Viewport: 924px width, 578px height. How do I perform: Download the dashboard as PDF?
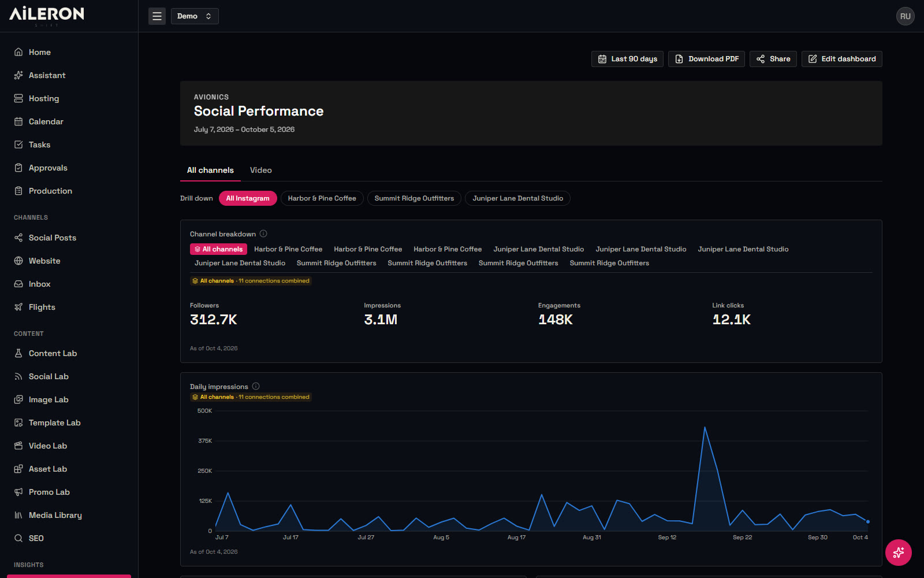click(706, 59)
